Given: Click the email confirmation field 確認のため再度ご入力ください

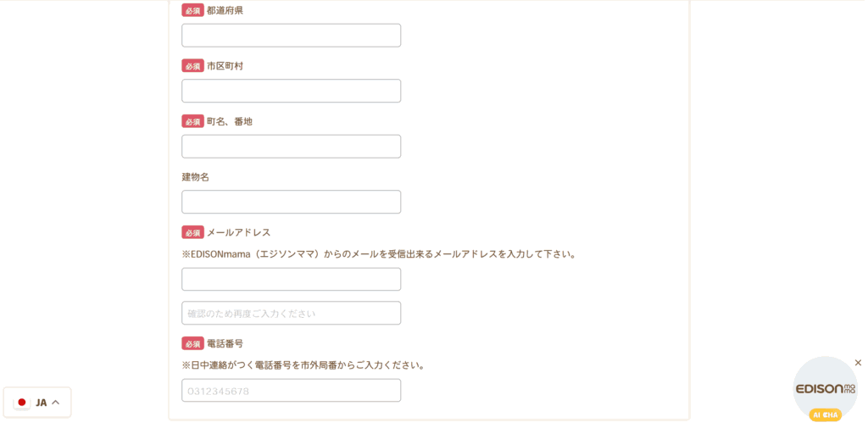Looking at the screenshot, I should (292, 313).
